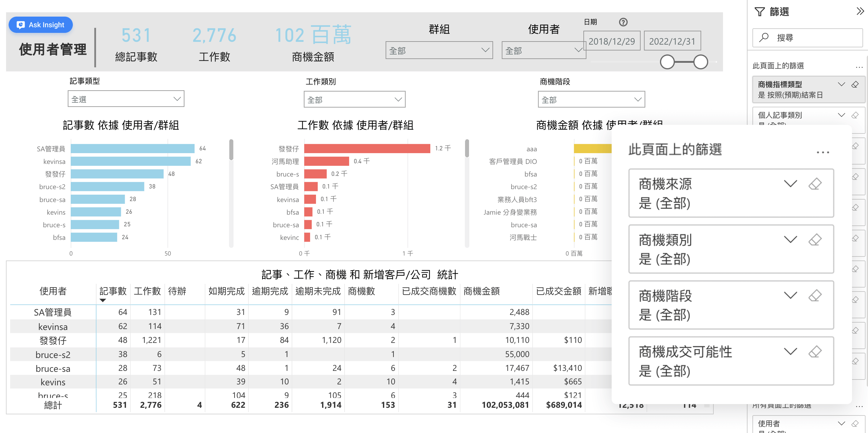Clear the 商機類別 filter with the eraser icon
The width and height of the screenshot is (868, 433).
815,240
